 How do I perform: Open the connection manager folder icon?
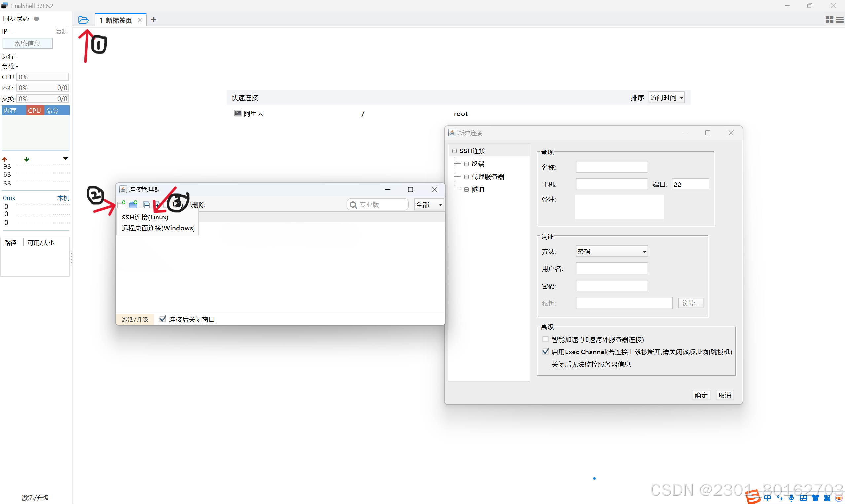[x=83, y=20]
